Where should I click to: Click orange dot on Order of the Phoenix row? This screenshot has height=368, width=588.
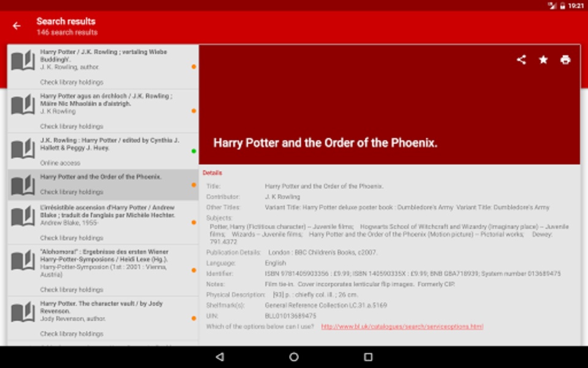coord(194,185)
